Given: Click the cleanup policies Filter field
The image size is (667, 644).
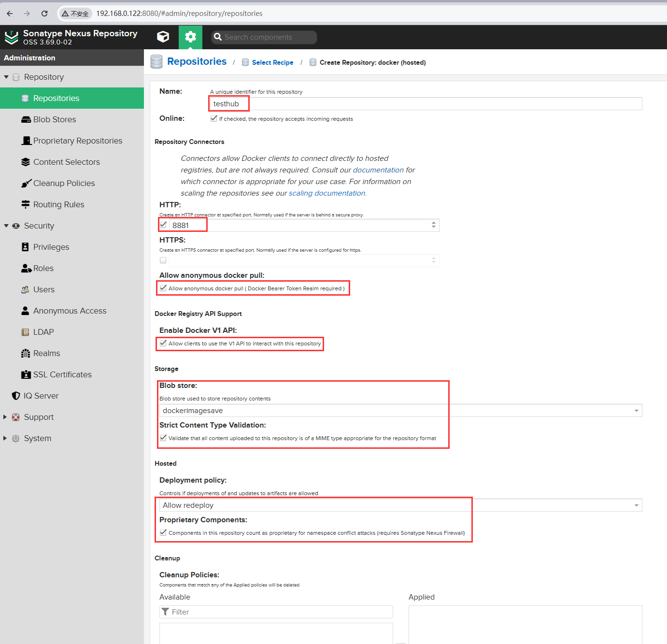Looking at the screenshot, I should coord(276,612).
